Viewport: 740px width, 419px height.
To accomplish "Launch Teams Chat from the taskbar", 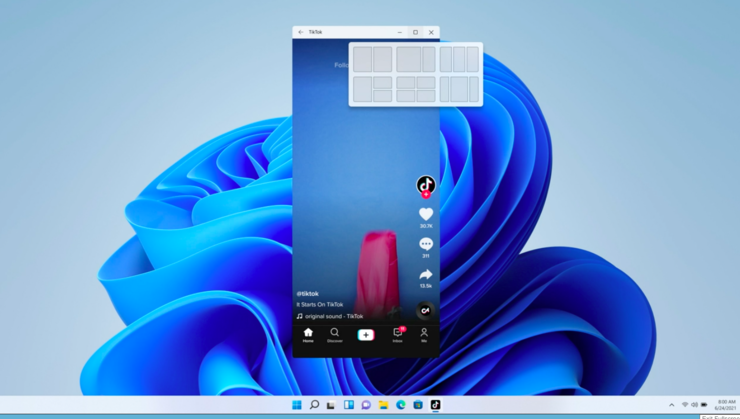I will (x=366, y=405).
